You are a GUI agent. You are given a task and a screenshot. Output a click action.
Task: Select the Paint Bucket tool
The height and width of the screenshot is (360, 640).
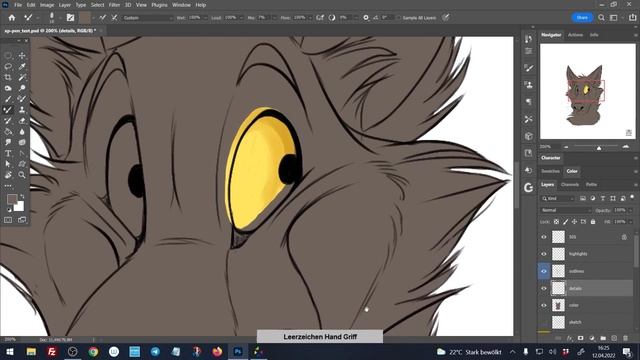pyautogui.click(x=8, y=131)
